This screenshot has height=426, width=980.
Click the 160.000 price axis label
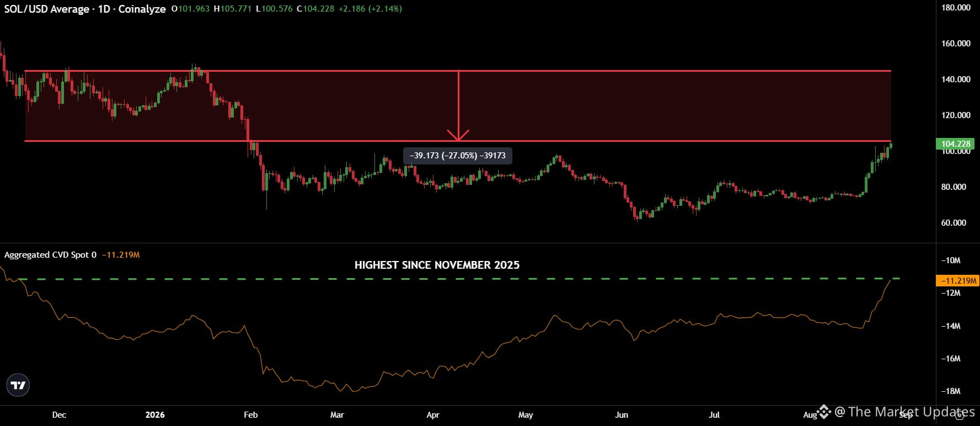click(956, 44)
